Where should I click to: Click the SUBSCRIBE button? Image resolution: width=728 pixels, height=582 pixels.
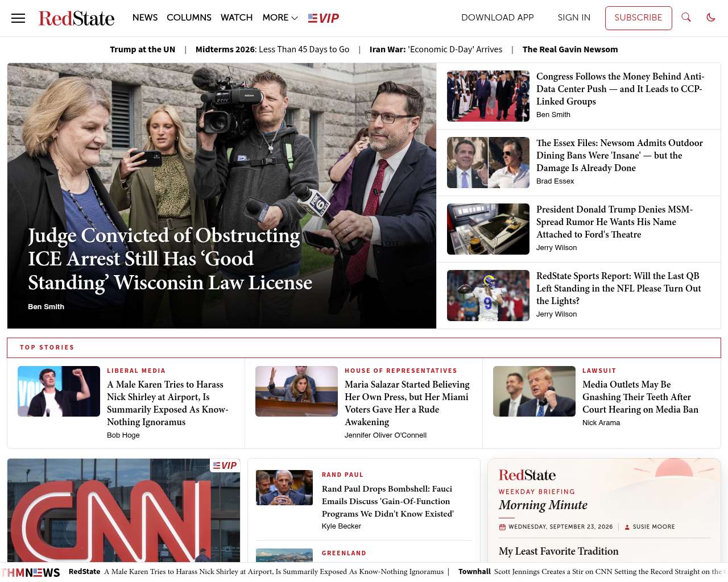coord(638,18)
